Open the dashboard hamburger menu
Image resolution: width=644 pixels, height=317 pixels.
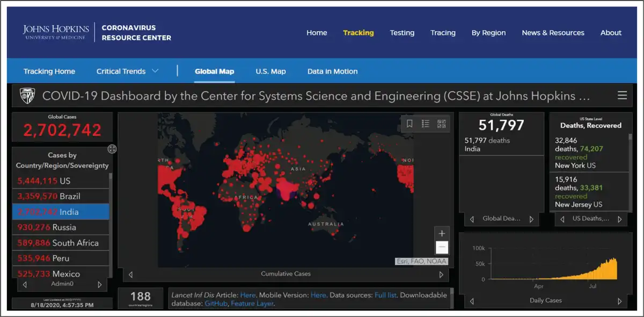622,96
